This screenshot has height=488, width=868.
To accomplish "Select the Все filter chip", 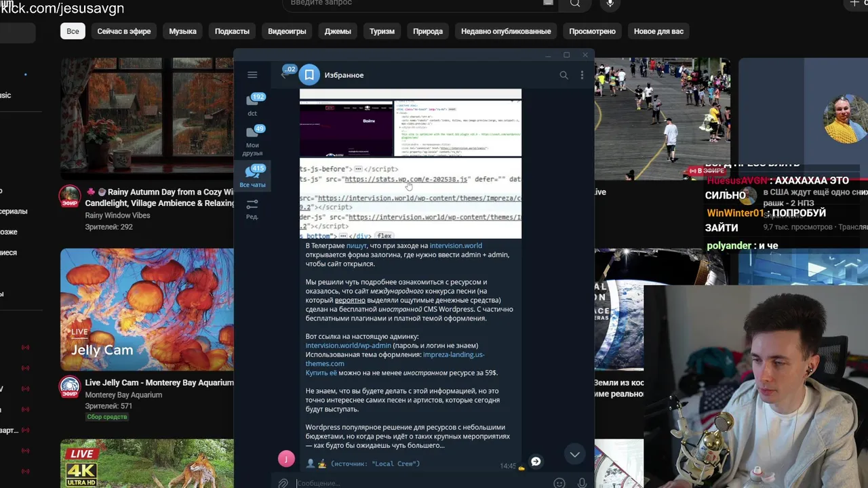I will (73, 31).
